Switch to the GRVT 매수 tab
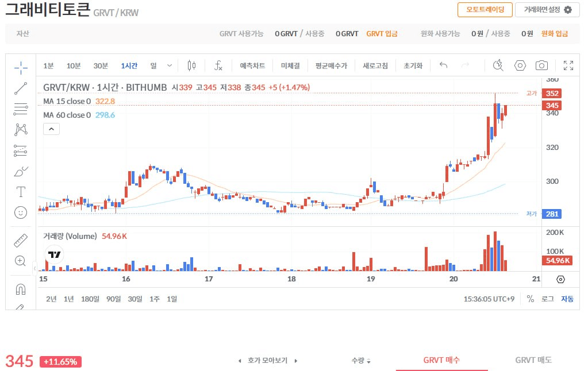588x371 pixels. 441,360
